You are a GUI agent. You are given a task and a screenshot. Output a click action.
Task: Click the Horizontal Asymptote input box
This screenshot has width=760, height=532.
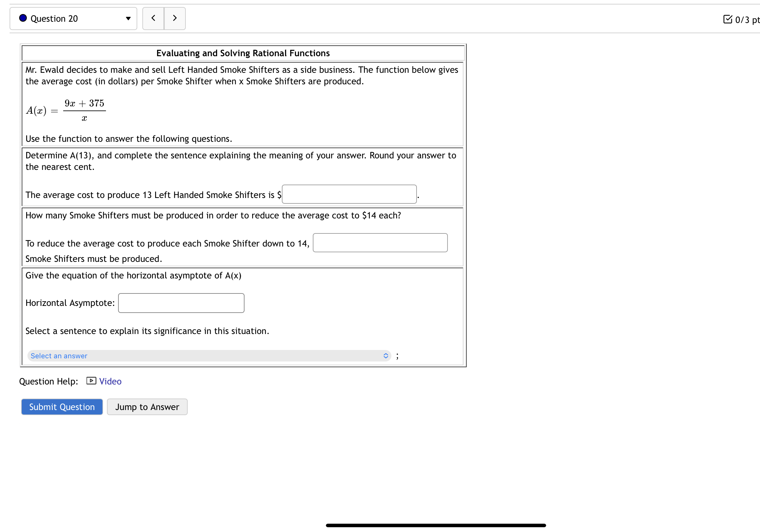(x=181, y=303)
